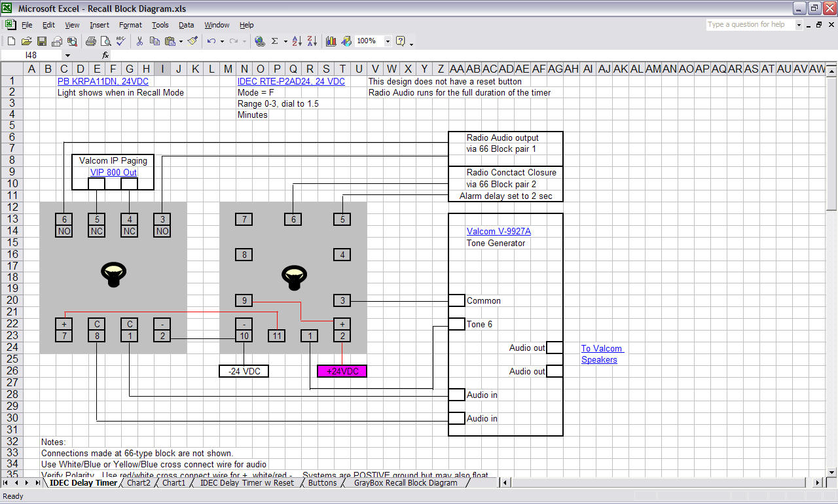Click the VIP 800 Out link

[x=113, y=173]
